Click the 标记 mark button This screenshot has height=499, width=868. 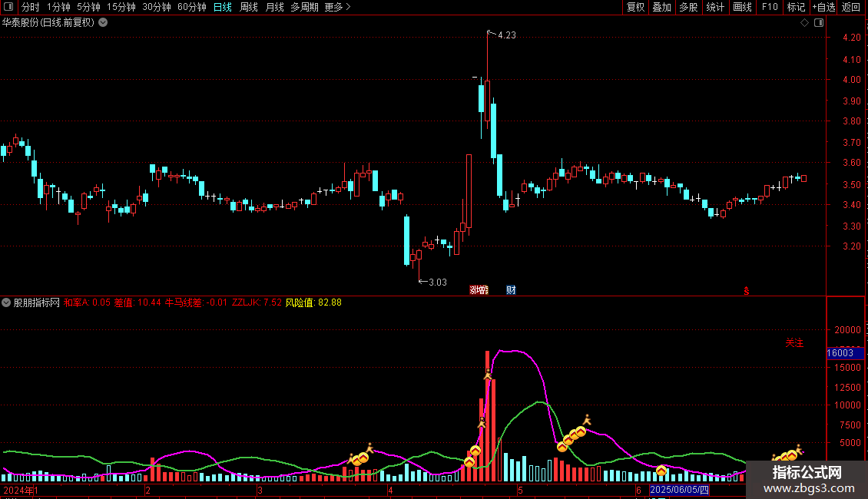(x=796, y=7)
